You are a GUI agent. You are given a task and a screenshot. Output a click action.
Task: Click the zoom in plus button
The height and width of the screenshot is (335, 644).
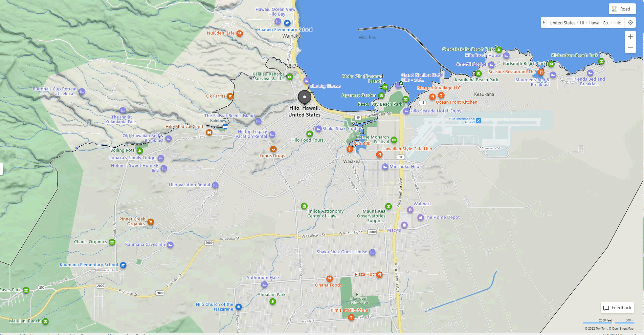[630, 36]
